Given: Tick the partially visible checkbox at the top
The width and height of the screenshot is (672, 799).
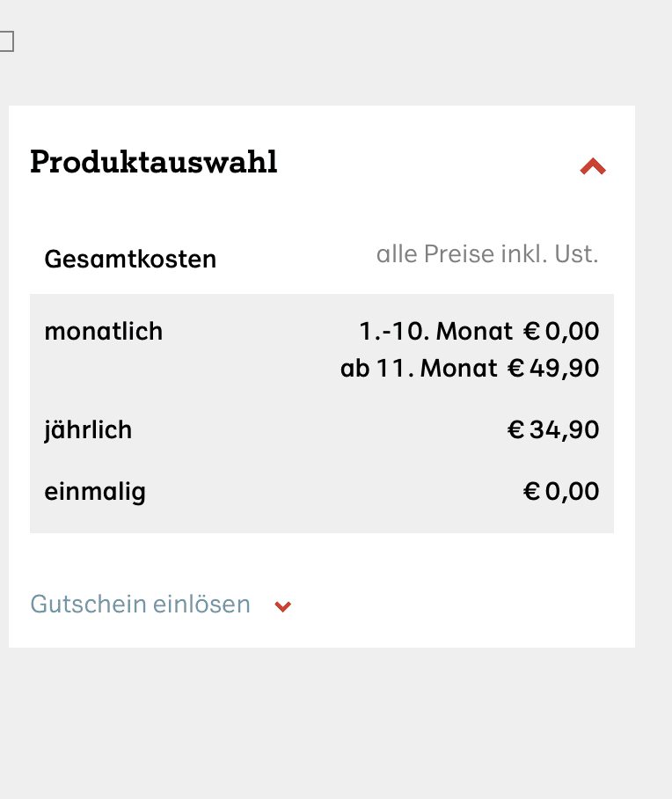Looking at the screenshot, I should (x=5, y=41).
